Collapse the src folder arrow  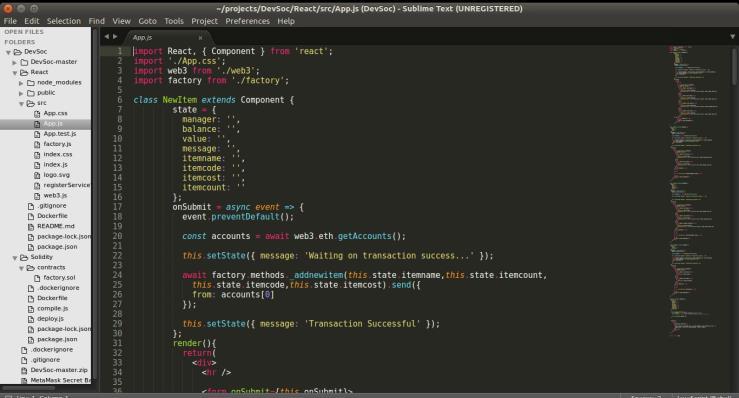coord(21,104)
